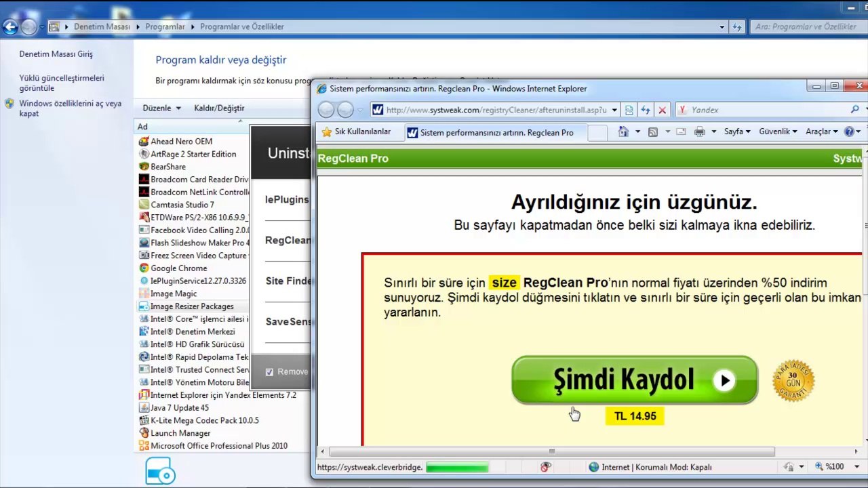The height and width of the screenshot is (488, 868).
Task: Click the horizontal scrollbar in IE page
Action: coord(552,451)
